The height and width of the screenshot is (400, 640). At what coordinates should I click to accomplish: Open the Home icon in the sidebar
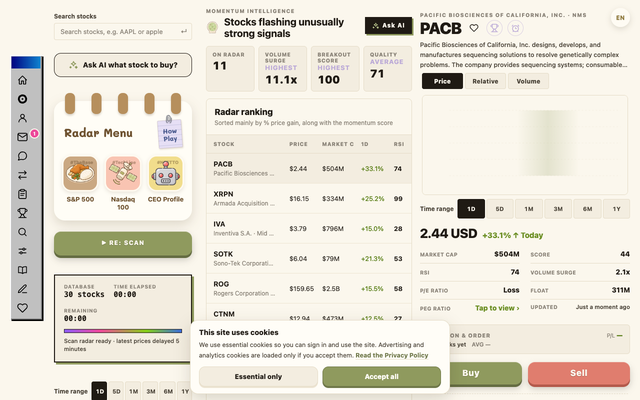point(22,80)
